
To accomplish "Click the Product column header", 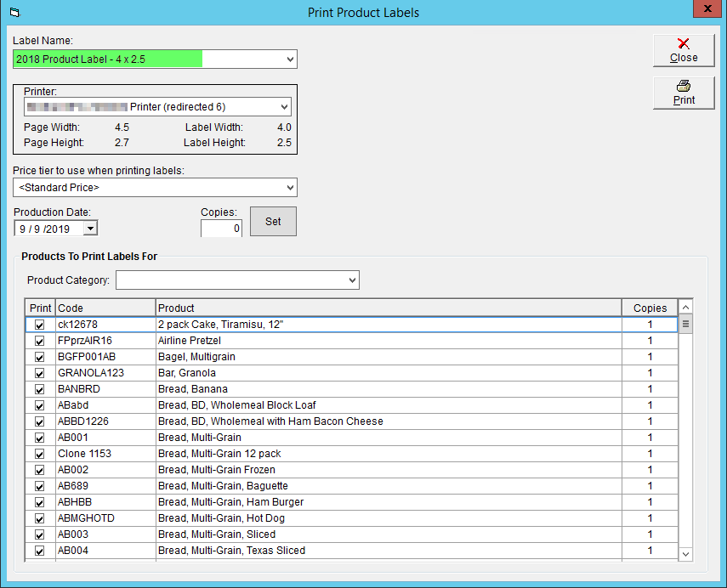I will (x=389, y=308).
